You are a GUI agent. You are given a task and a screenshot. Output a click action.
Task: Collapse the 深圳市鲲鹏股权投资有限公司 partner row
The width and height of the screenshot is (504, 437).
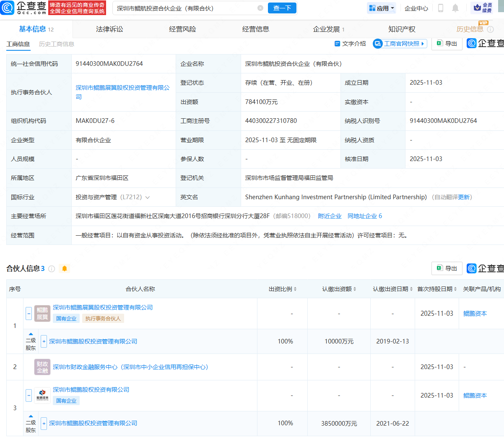point(29,395)
